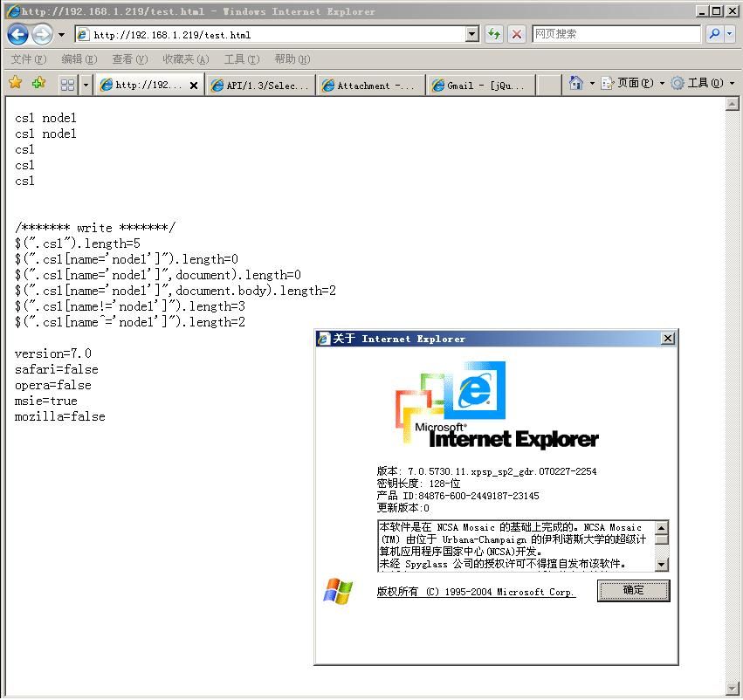Click the Add to Favorites icon
The image size is (743, 700).
pos(38,84)
